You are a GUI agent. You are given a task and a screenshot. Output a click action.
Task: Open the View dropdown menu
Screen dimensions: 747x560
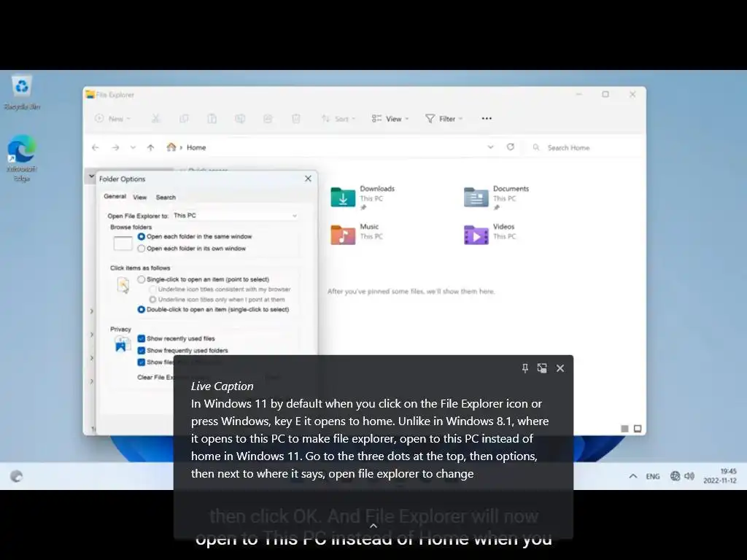coord(390,119)
